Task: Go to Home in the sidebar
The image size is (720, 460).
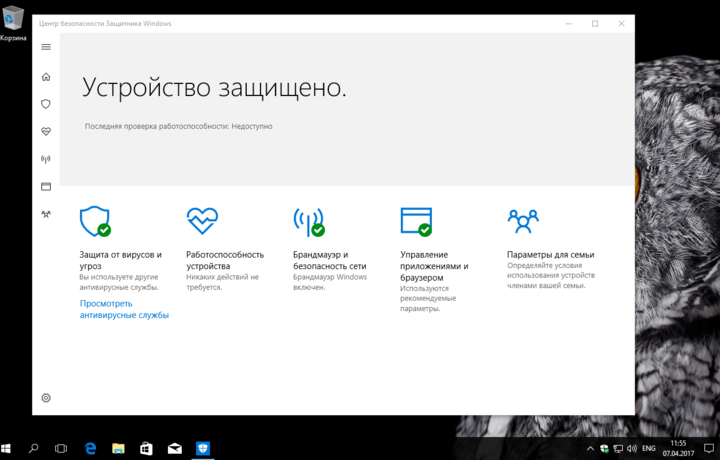Action: (46, 77)
